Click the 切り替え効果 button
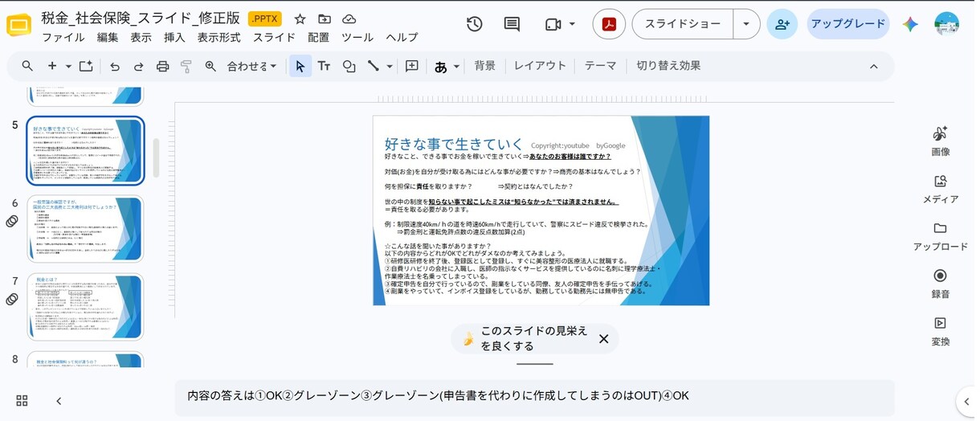Viewport: 980px width, 421px height. pyautogui.click(x=668, y=66)
